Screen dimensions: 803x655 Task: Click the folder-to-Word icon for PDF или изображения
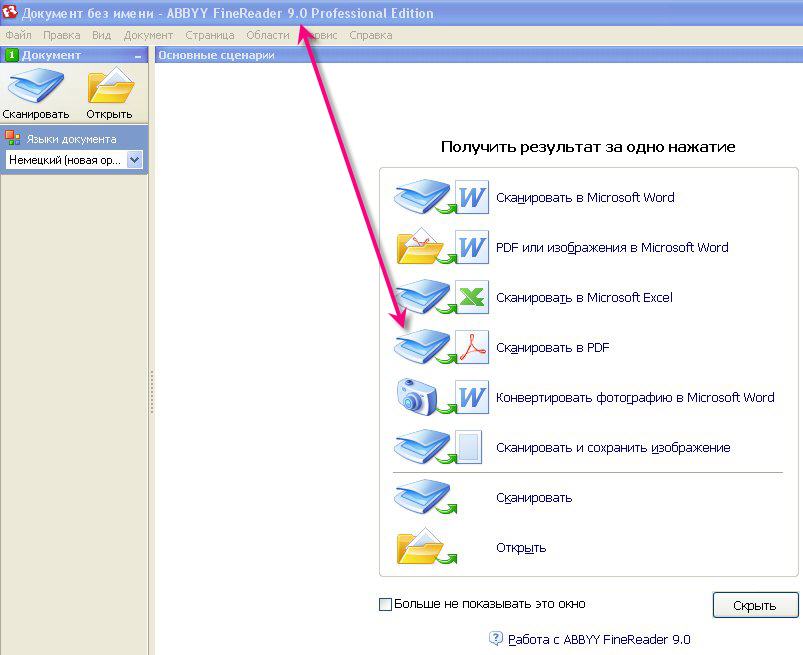point(441,247)
